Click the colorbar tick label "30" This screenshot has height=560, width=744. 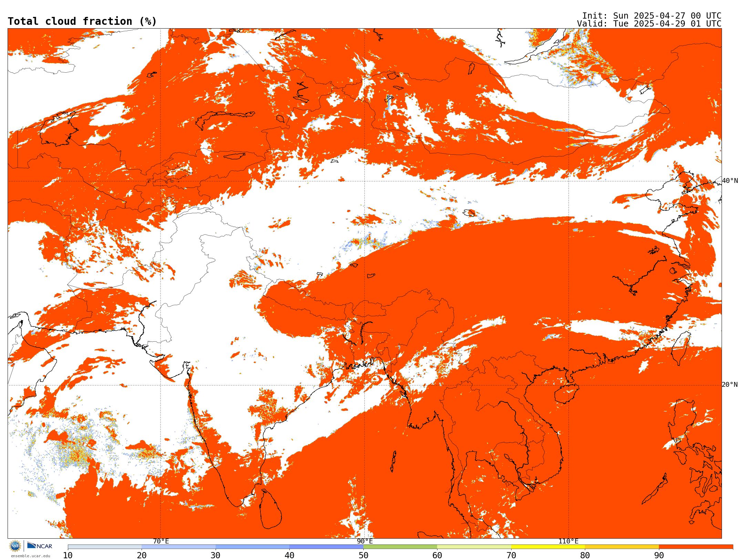pyautogui.click(x=216, y=555)
